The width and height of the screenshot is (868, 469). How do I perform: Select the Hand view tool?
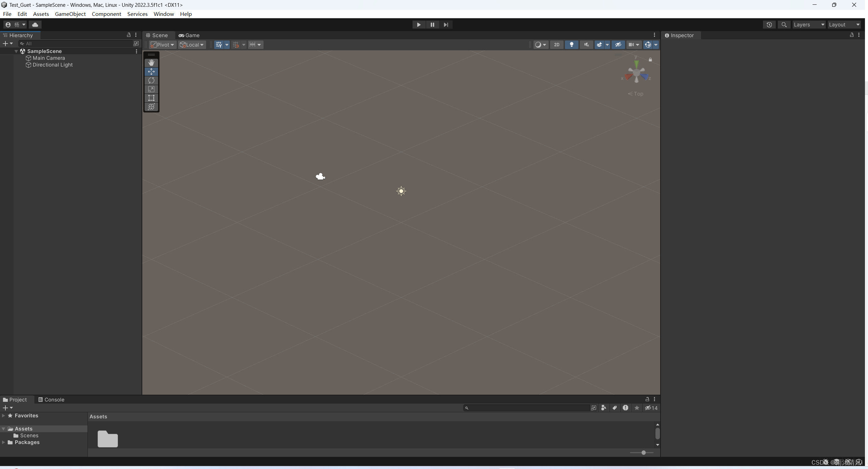(151, 63)
